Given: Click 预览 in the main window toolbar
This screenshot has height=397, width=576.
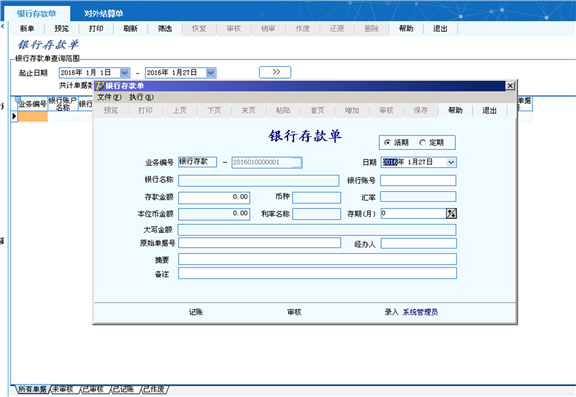Looking at the screenshot, I should pos(61,29).
